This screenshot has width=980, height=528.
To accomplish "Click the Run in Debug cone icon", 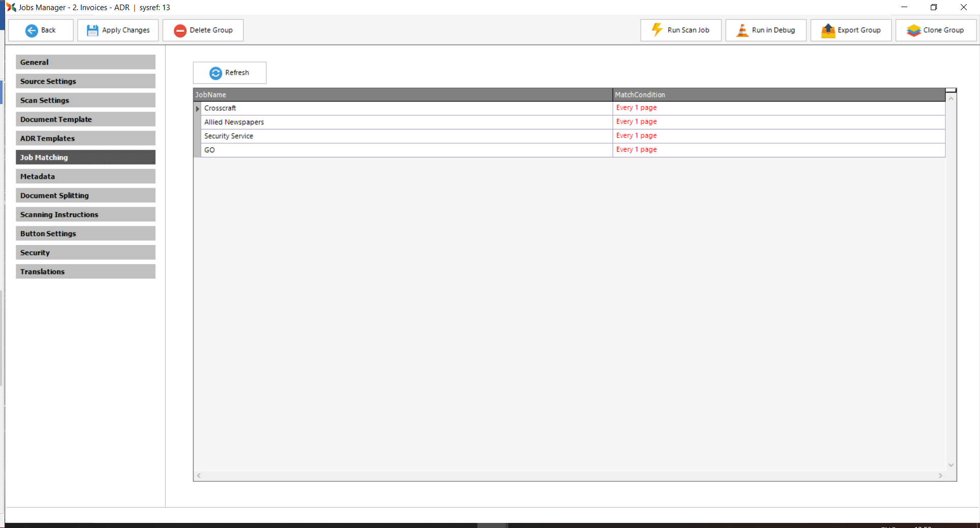I will point(742,30).
